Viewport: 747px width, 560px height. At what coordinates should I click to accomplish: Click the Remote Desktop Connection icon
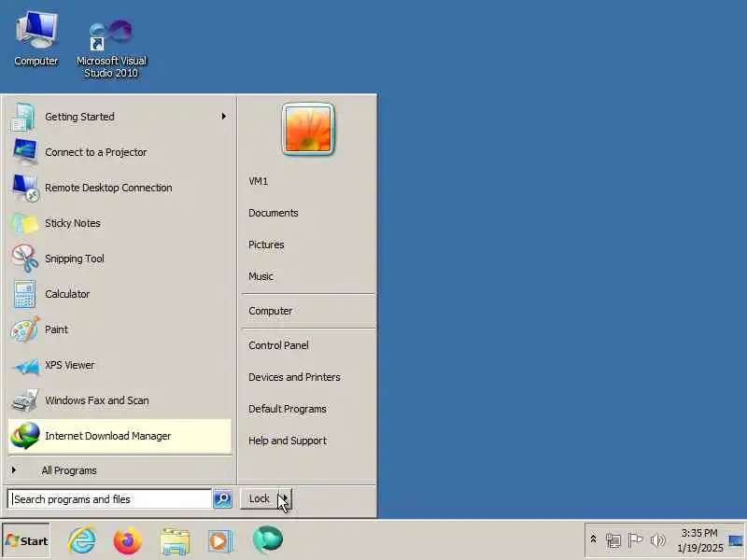[25, 188]
